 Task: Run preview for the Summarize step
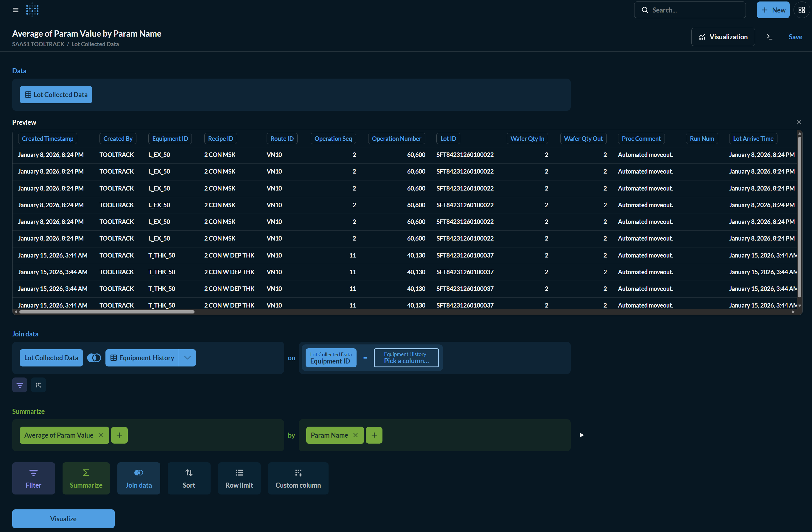tap(581, 435)
